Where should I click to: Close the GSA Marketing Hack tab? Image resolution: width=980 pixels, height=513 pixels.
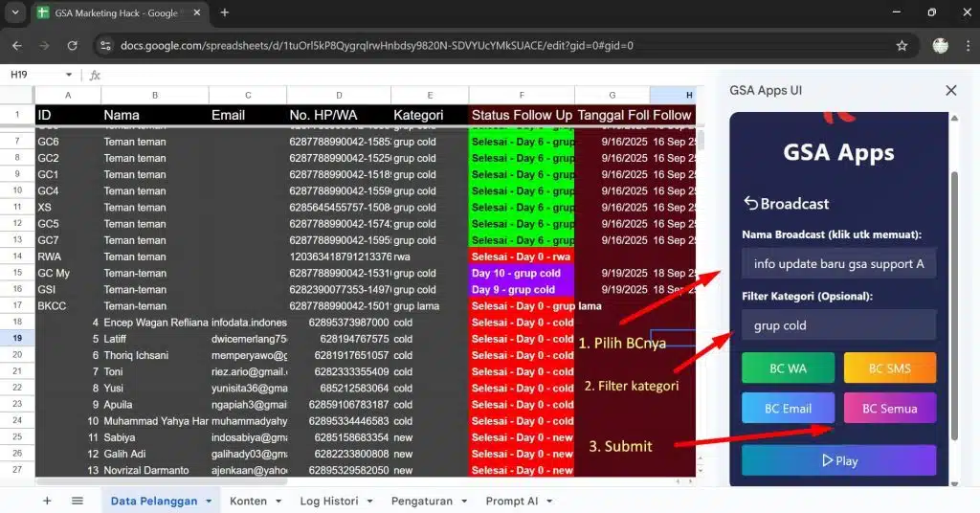pyautogui.click(x=197, y=12)
